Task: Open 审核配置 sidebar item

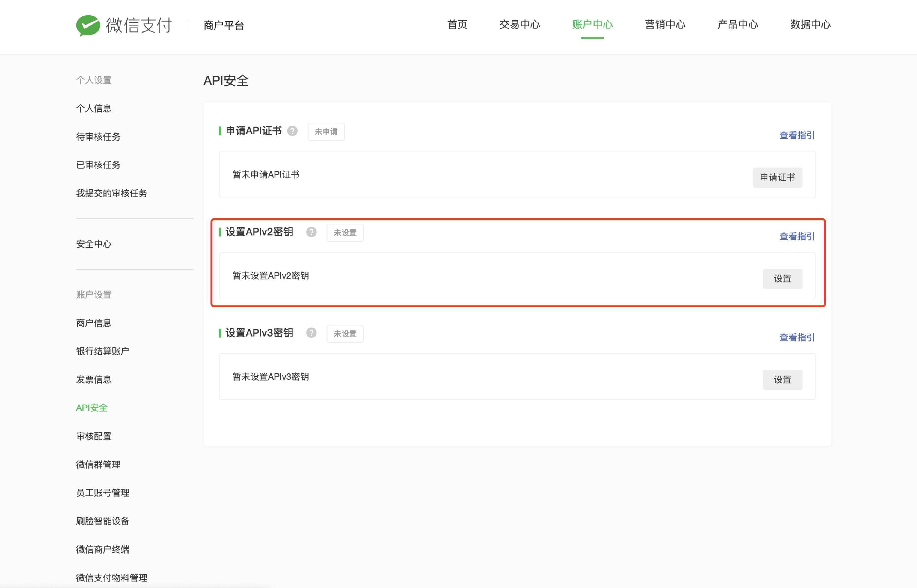Action: (93, 436)
